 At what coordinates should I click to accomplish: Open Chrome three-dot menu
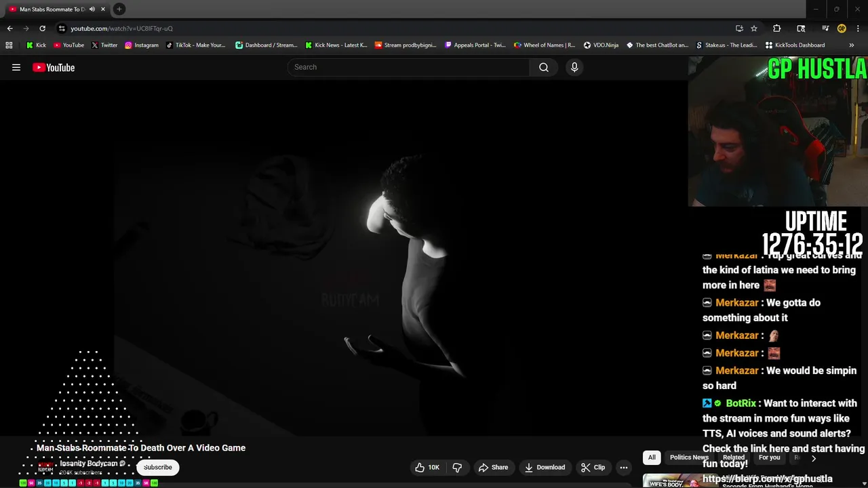[858, 28]
